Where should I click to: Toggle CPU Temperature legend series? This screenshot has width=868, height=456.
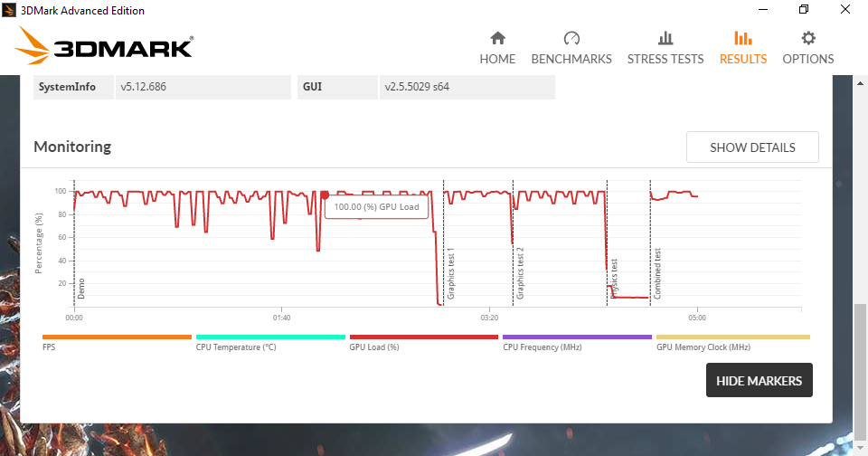tap(270, 342)
